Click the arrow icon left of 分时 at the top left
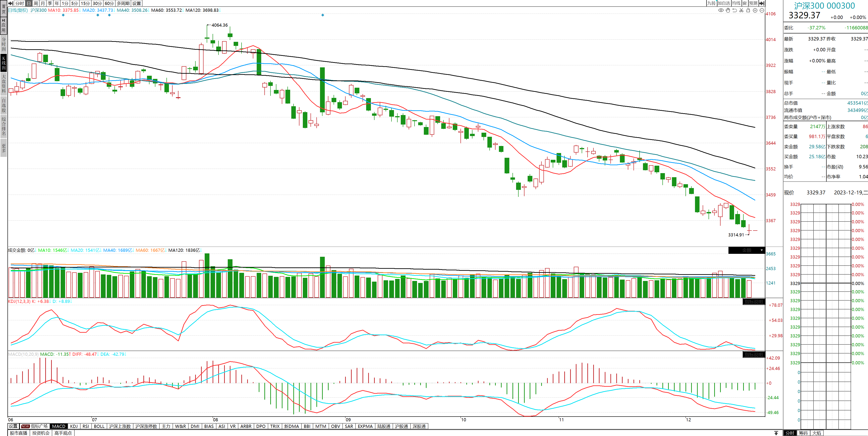The width and height of the screenshot is (868, 436). pos(10,3)
